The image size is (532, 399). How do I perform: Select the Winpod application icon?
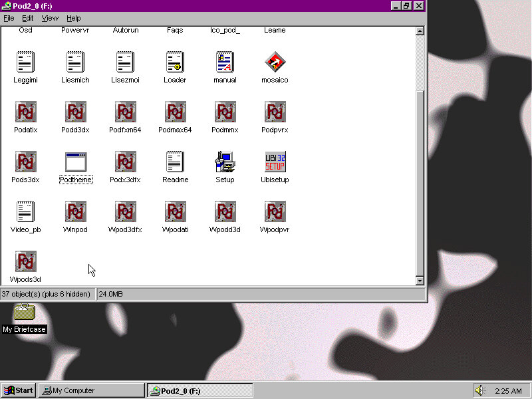[x=75, y=212]
